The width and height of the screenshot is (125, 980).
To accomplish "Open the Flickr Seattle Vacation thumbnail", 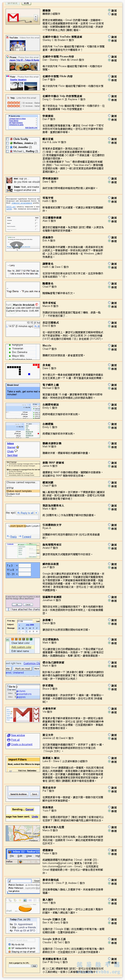I will pyautogui.click(x=23, y=83).
